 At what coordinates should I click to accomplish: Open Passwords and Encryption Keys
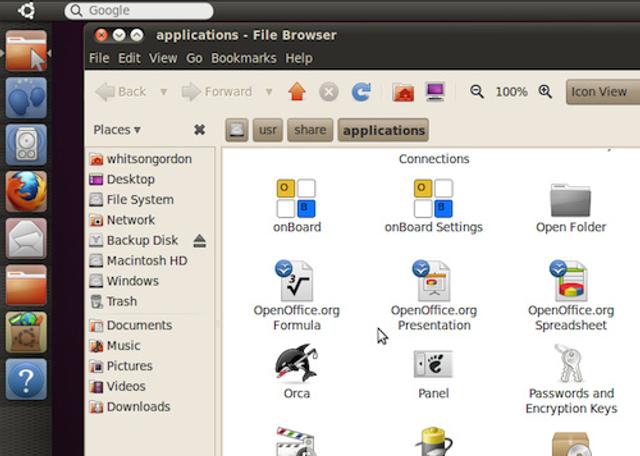click(x=570, y=363)
